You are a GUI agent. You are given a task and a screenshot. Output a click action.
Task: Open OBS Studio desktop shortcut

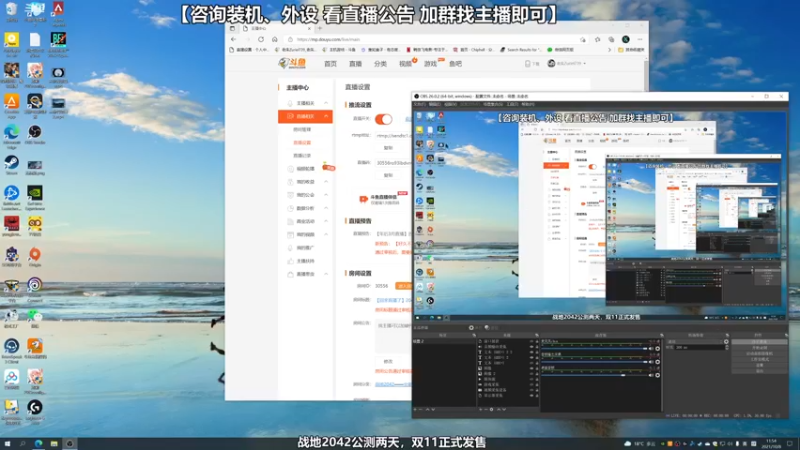tap(35, 134)
